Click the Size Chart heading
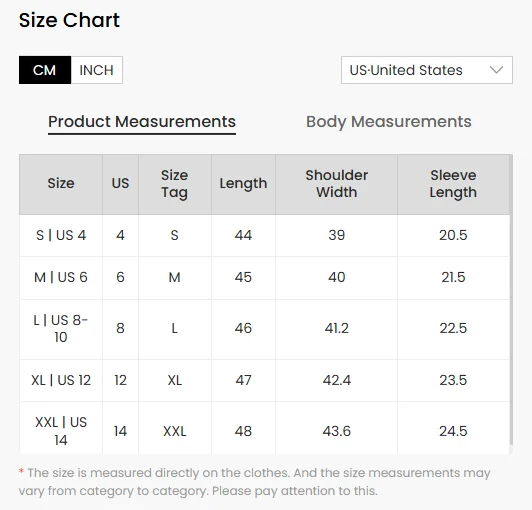This screenshot has width=532, height=510. tap(69, 20)
